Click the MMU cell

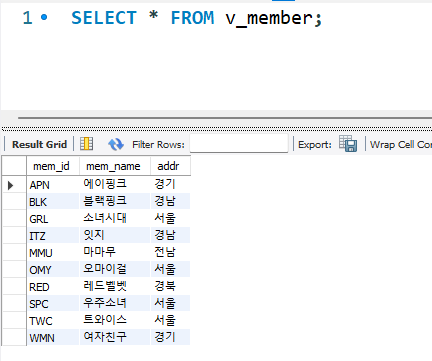[x=53, y=253]
